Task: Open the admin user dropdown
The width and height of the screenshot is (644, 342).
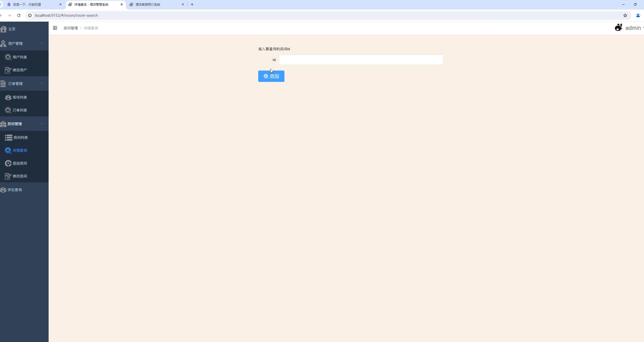Action: coord(632,28)
